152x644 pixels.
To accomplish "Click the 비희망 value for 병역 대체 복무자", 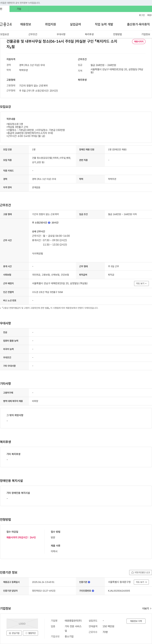I will point(35,401).
